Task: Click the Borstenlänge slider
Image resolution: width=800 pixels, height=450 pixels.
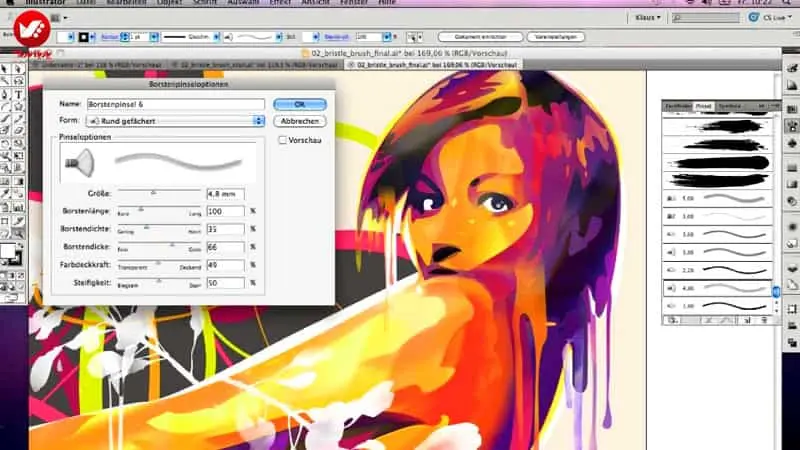Action: tap(159, 209)
